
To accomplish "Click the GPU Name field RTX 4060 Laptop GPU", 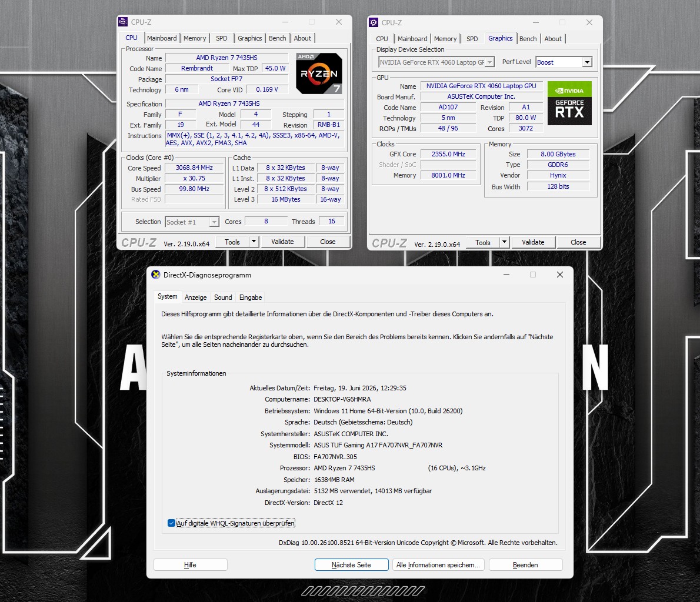I will [481, 86].
